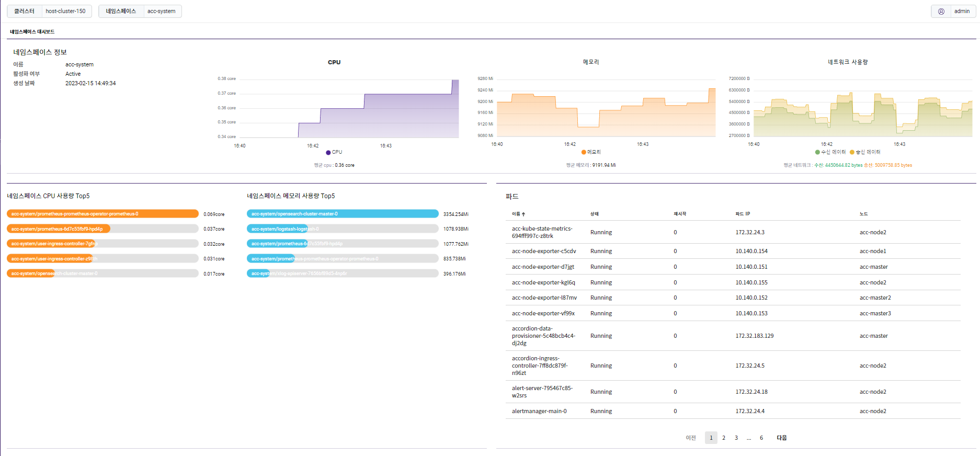Click the 3354.254Mi memory value
This screenshot has height=456, width=980.
tap(456, 214)
